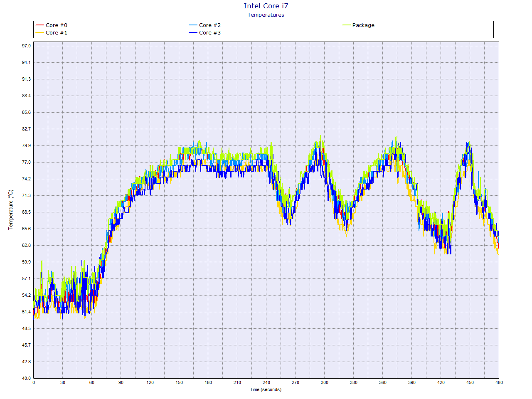Click the red Core #0 legend line swatch
532x399 pixels.
(x=39, y=25)
